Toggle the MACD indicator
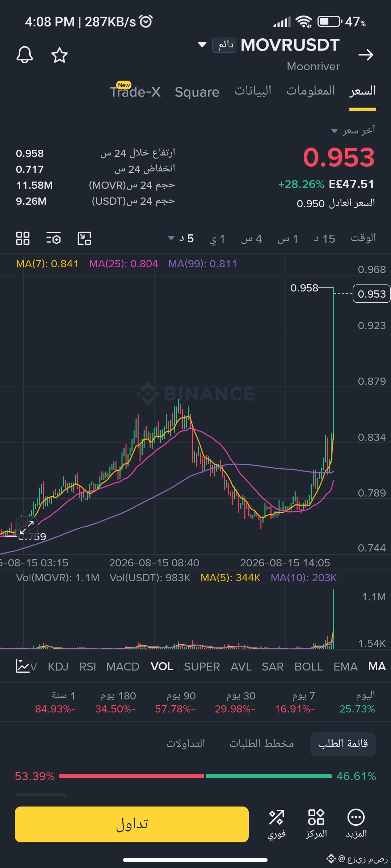The width and height of the screenshot is (391, 868). 123,667
